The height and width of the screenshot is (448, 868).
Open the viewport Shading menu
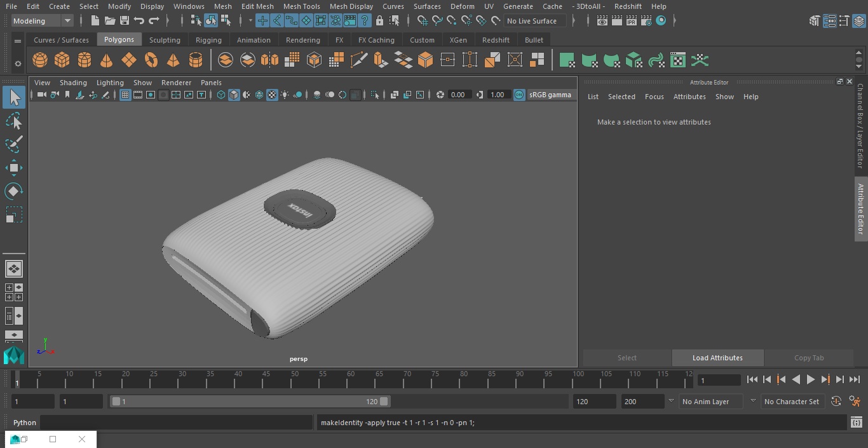click(73, 83)
